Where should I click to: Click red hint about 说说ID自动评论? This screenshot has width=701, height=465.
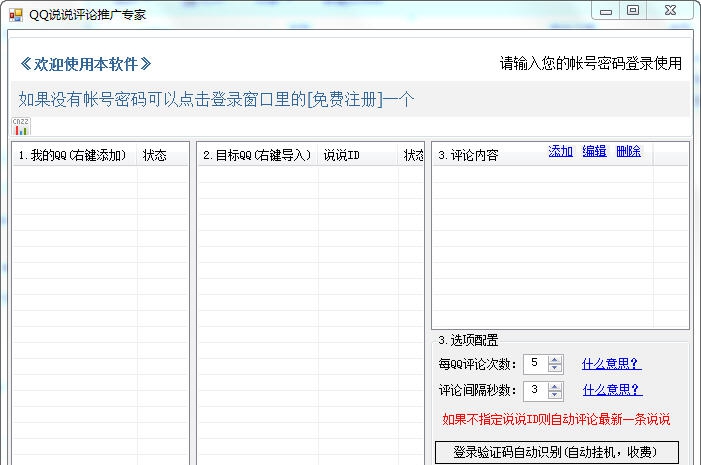coord(556,419)
